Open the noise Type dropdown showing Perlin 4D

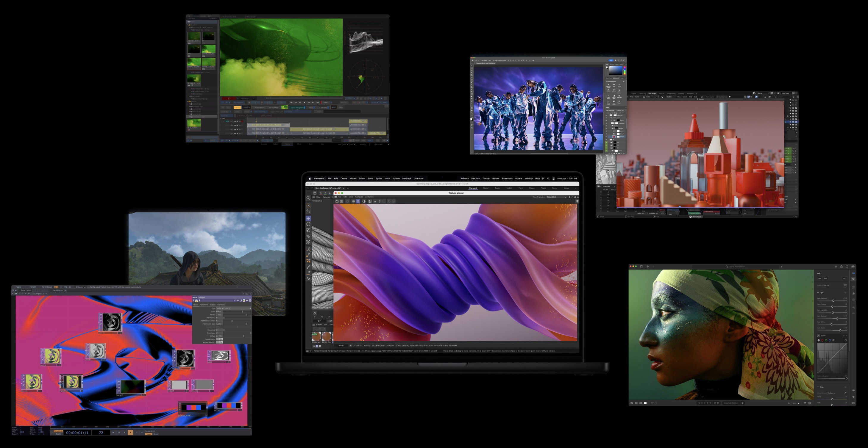click(233, 308)
